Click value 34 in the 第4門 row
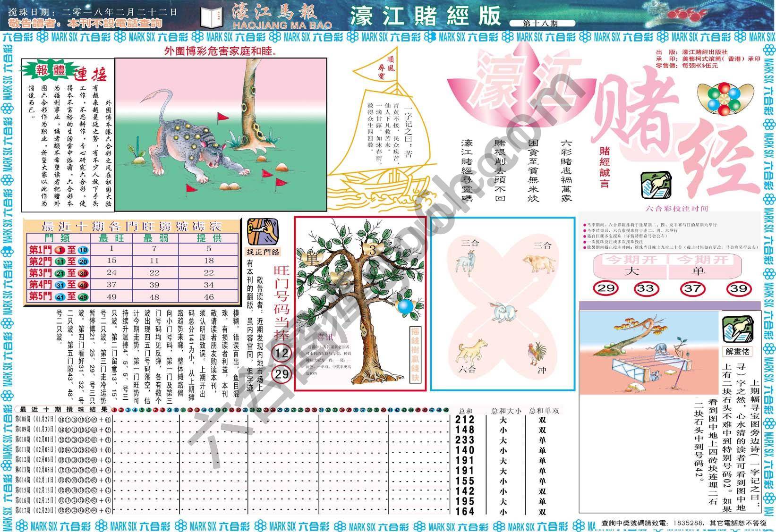 [209, 285]
